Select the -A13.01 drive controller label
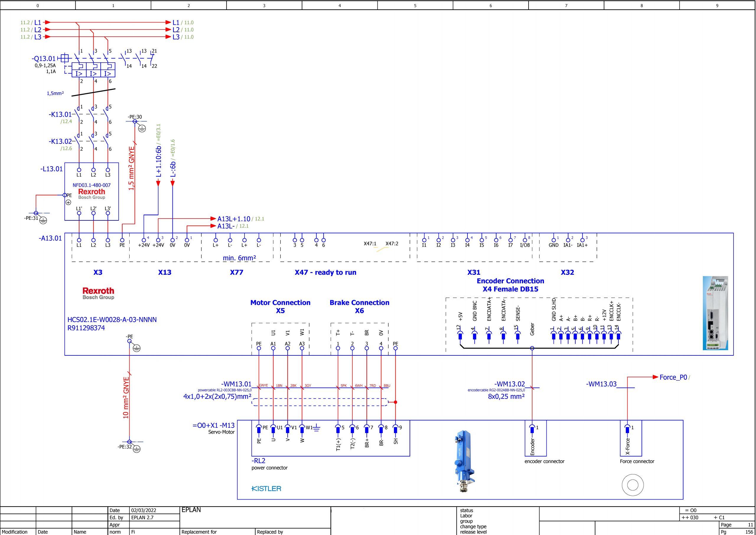 [x=50, y=238]
